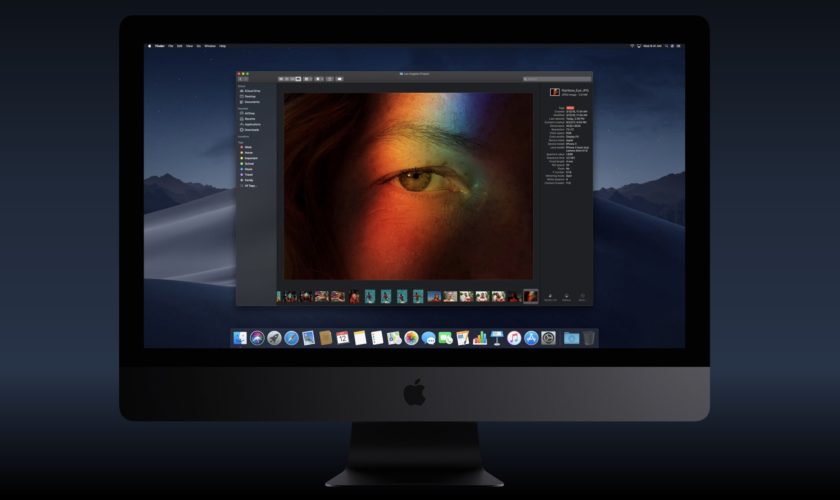Open Keynote from the Dock
The width and height of the screenshot is (840, 500).
497,338
